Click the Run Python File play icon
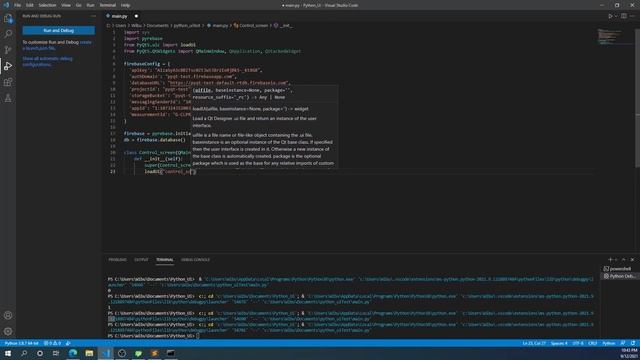Image resolution: width=640 pixels, height=360 pixels. click(x=610, y=16)
